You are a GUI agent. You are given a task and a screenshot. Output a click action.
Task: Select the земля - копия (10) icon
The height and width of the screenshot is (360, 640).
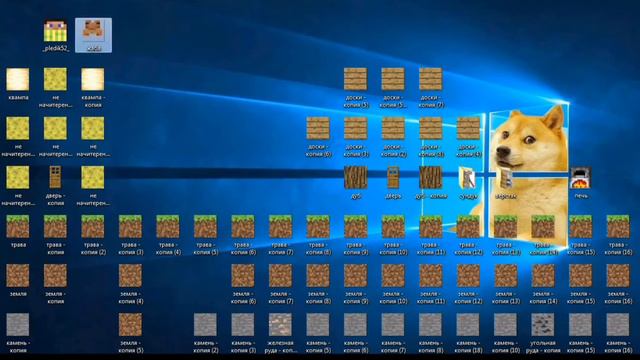(x=393, y=275)
